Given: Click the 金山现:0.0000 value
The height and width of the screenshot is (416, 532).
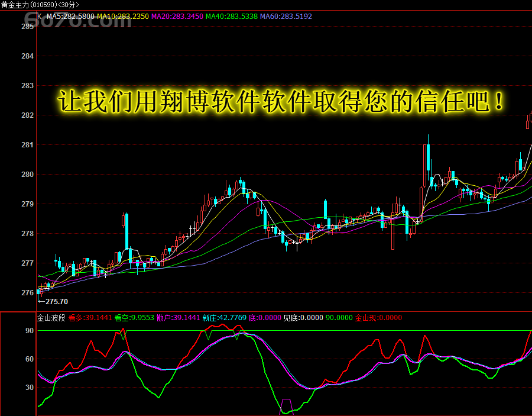Looking at the screenshot, I should (x=379, y=318).
